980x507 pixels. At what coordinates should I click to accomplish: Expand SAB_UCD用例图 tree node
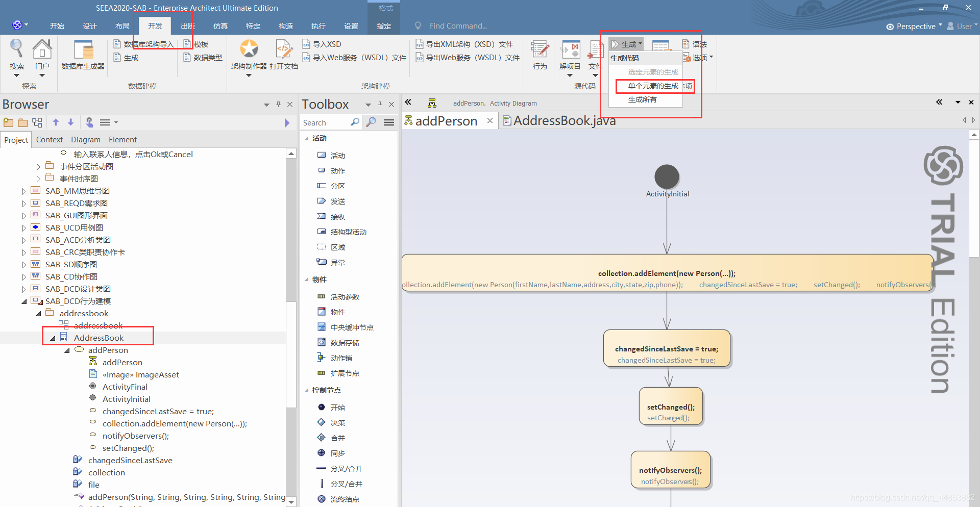click(23, 228)
